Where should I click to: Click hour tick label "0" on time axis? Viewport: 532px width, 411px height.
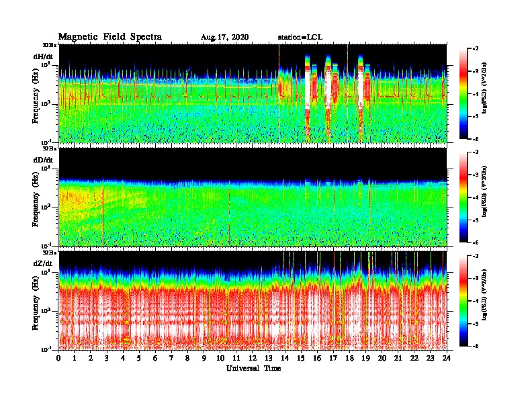point(58,358)
